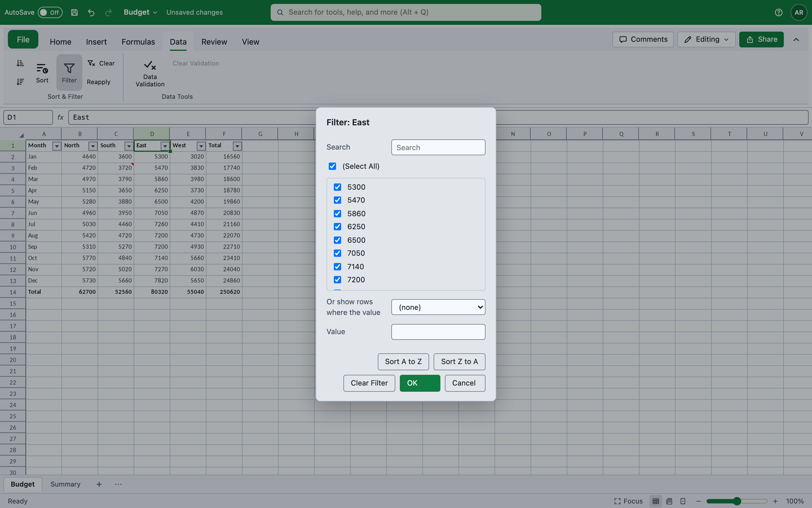Uncheck the 7140 value checkbox
The image size is (812, 508).
337,266
